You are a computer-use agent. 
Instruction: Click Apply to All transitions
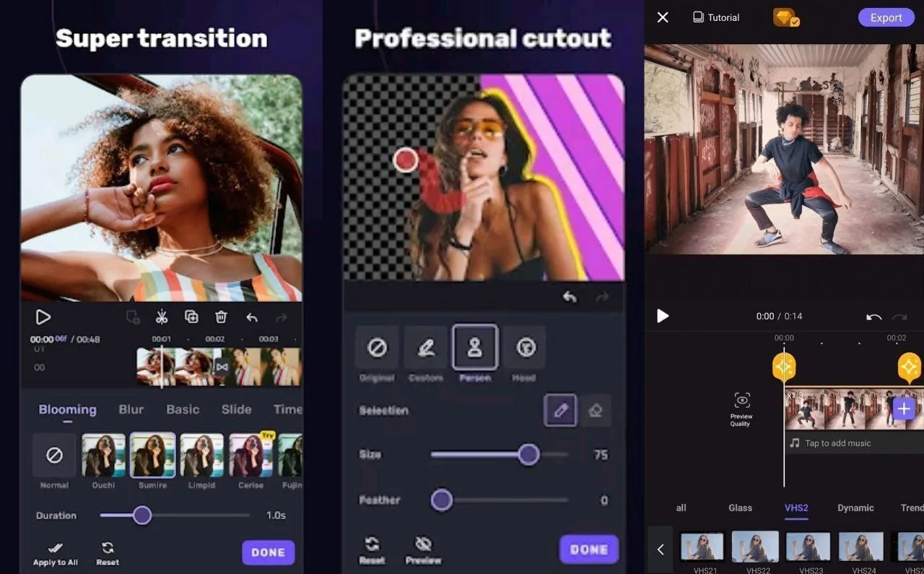click(56, 553)
